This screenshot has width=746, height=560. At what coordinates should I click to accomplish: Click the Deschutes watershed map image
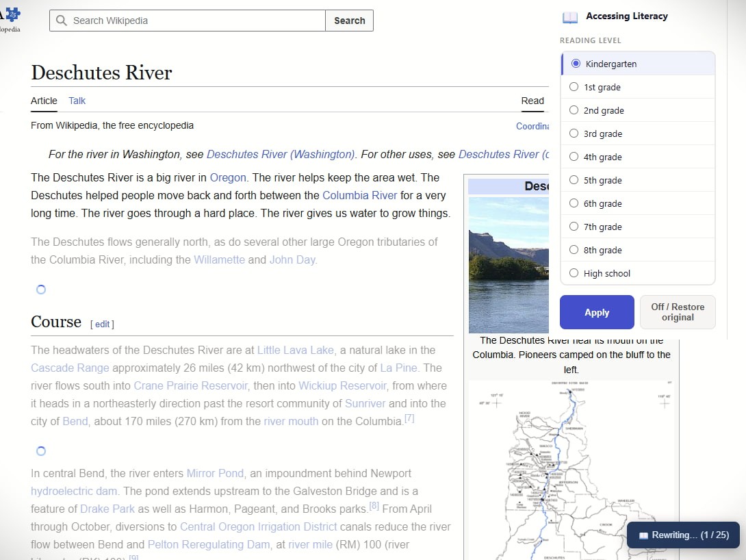click(571, 470)
